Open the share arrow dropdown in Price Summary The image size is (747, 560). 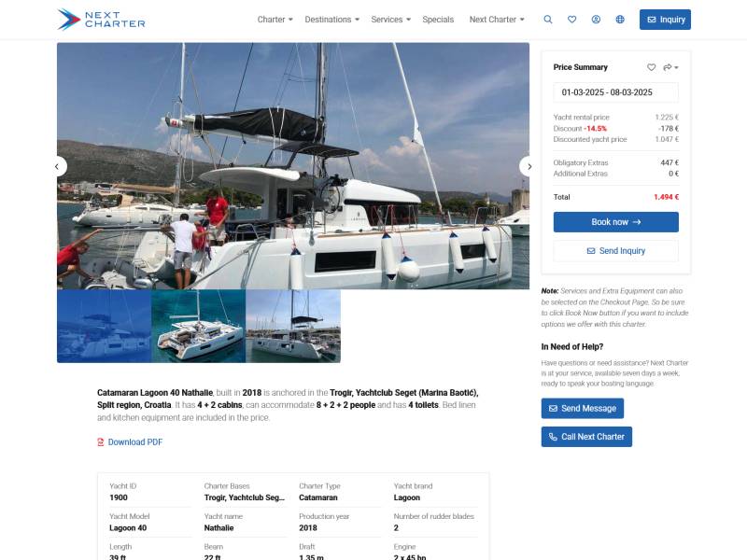pos(670,67)
